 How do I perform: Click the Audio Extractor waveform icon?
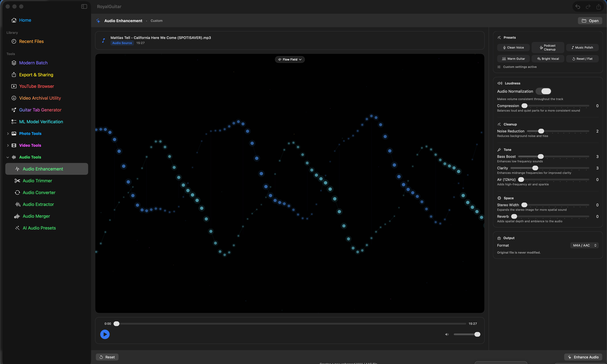pos(18,204)
